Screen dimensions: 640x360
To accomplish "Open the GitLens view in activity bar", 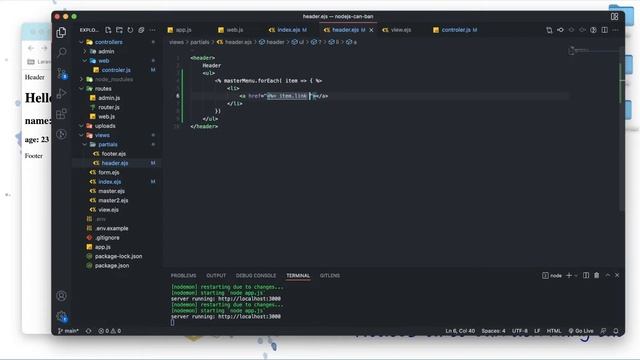I will point(62,134).
